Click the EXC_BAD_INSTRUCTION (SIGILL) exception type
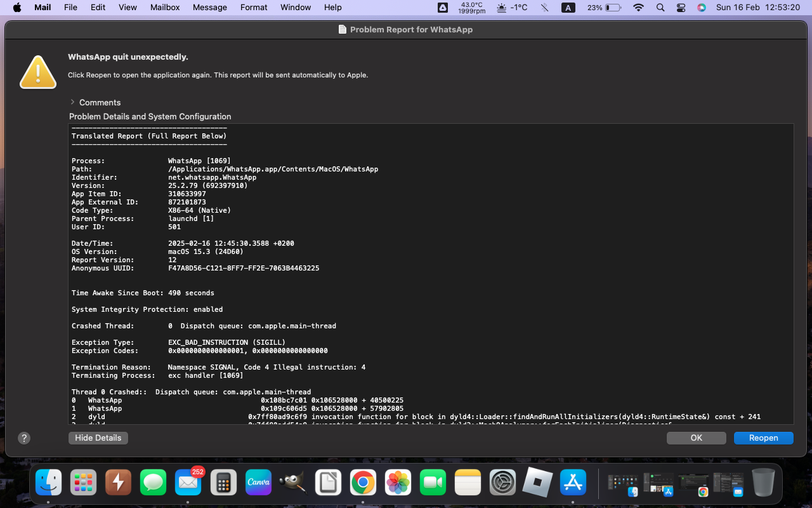The image size is (812, 508). [x=226, y=342]
